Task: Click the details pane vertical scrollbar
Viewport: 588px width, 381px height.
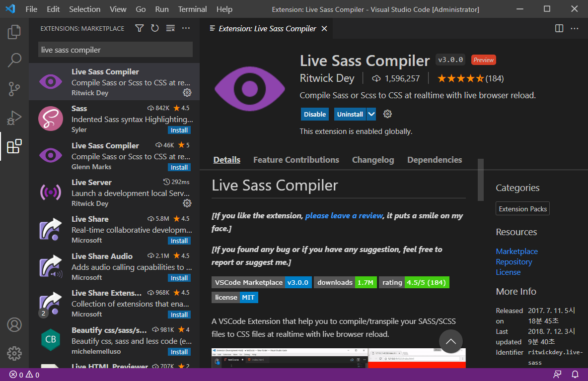Action: tap(480, 180)
